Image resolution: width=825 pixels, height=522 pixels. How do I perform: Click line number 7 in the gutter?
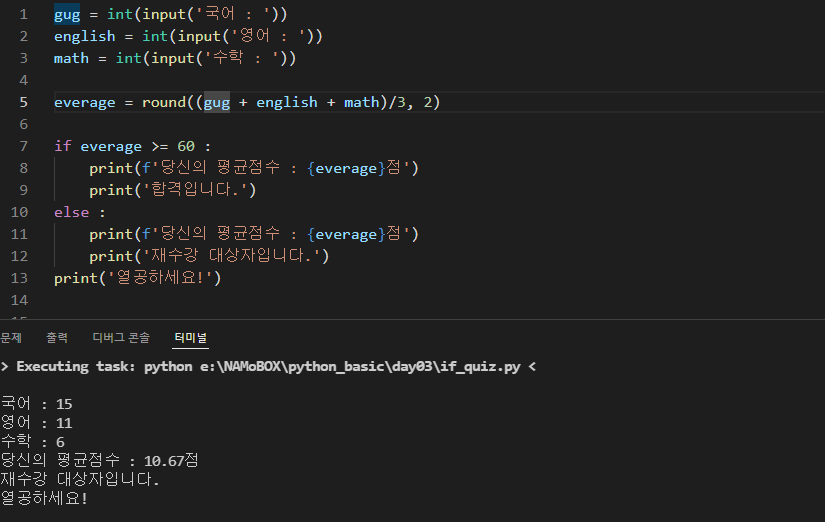click(24, 146)
